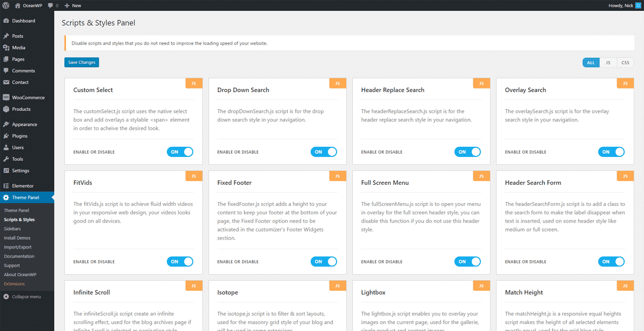Open the Dashboard sidebar icon
The width and height of the screenshot is (644, 331).
click(6, 21)
